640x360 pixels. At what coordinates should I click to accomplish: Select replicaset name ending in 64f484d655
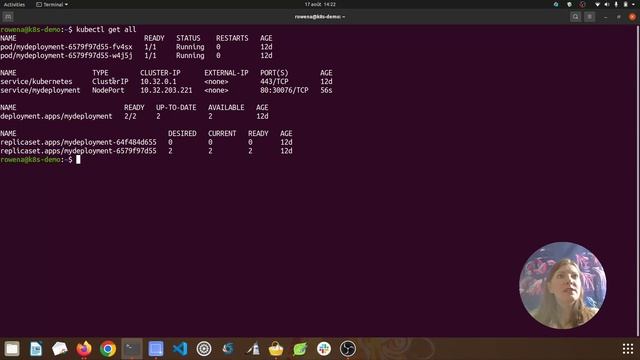coord(78,142)
